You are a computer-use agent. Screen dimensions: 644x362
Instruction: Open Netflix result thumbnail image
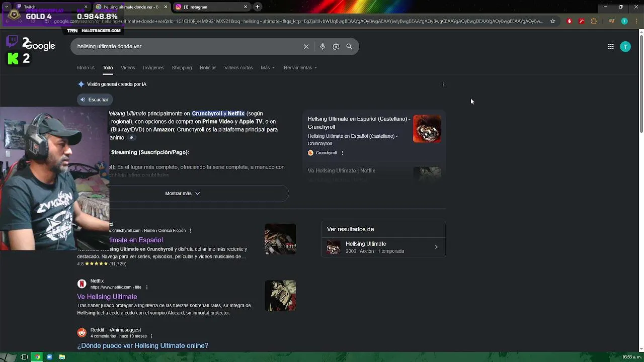(x=280, y=296)
